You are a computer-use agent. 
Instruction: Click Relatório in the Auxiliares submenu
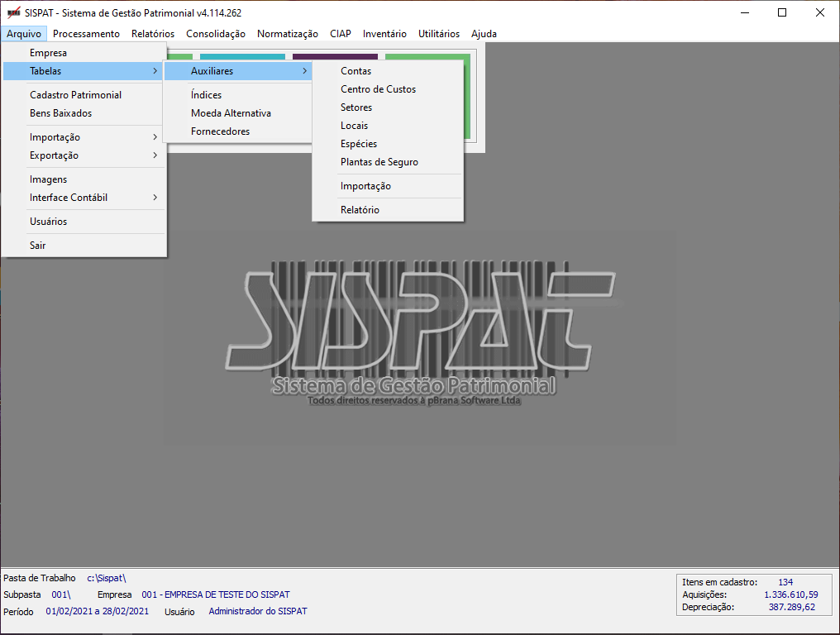tap(360, 210)
